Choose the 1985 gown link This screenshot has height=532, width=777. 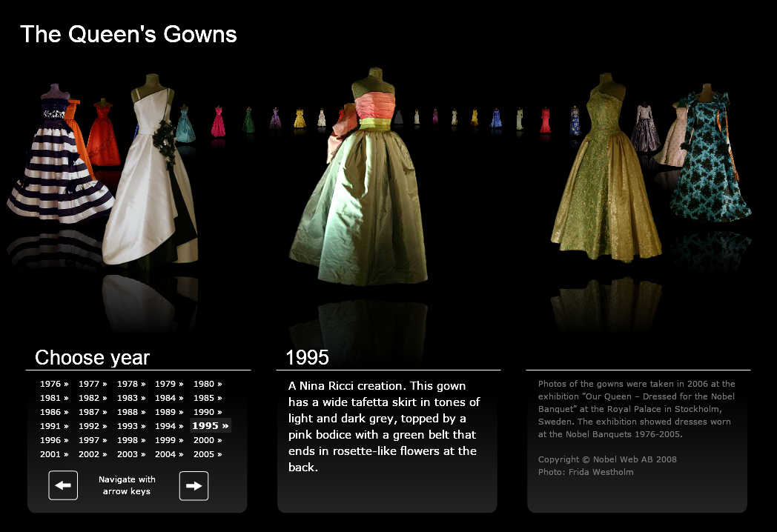coord(208,398)
